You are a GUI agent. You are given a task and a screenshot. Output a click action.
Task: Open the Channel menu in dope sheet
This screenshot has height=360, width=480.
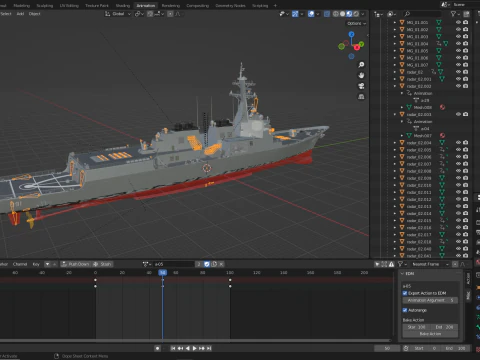20,264
